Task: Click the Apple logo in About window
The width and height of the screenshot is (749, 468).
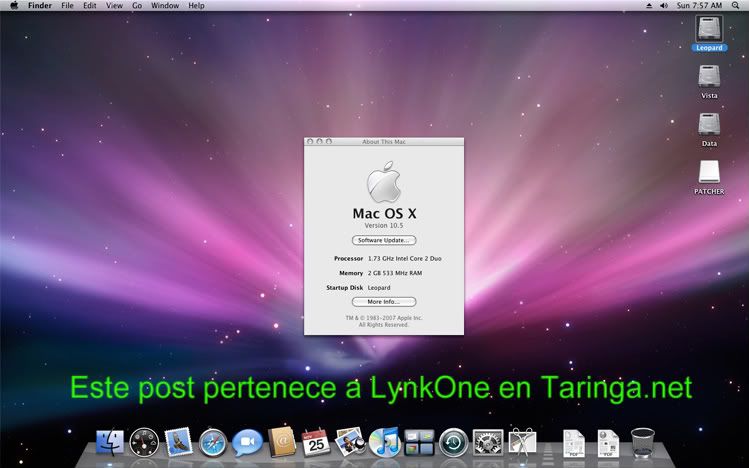Action: (384, 181)
